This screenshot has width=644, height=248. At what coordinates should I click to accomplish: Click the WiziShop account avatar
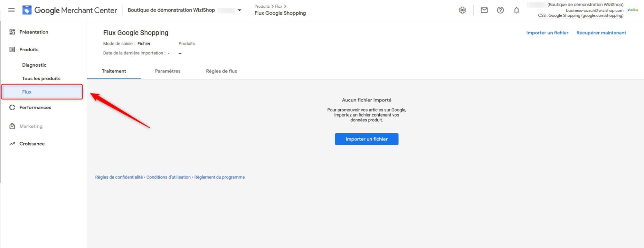click(633, 10)
